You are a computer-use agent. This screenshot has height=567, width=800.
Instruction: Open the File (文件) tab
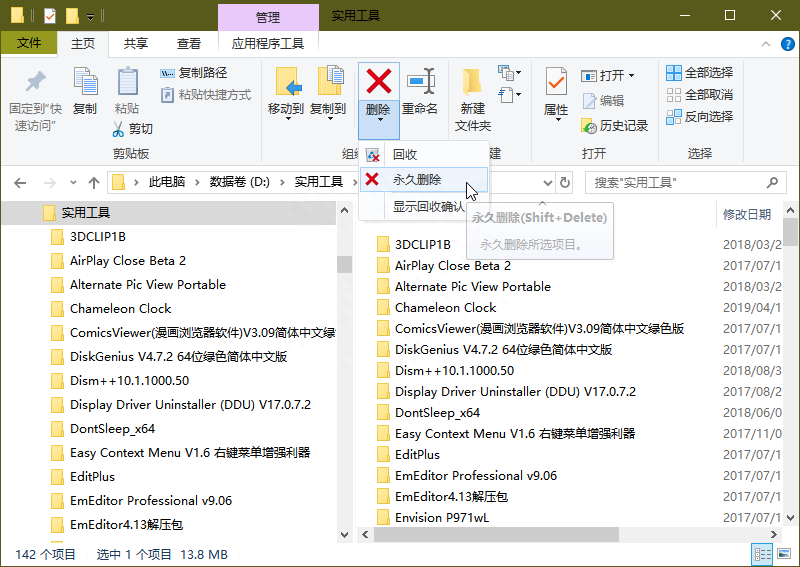pyautogui.click(x=29, y=43)
